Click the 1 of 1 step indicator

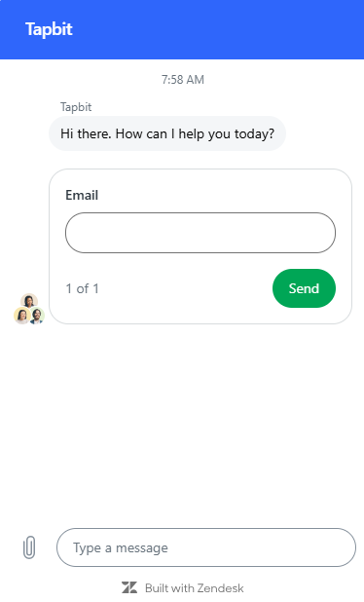click(x=82, y=288)
